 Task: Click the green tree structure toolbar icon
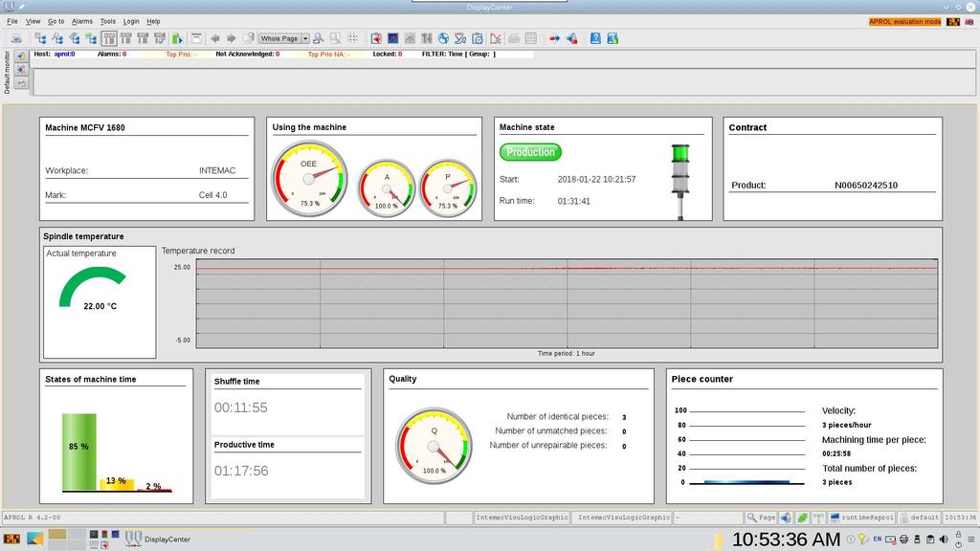tap(91, 38)
